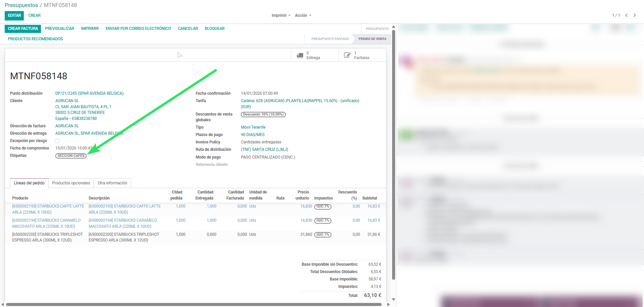Click the vertical scrollbar of the form
The width and height of the screenshot is (644, 307).
[393, 155]
